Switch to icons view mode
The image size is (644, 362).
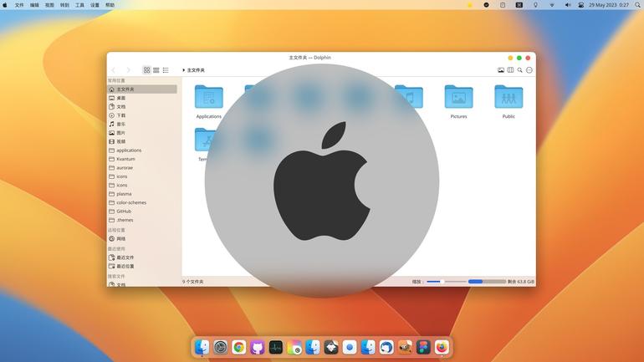point(146,70)
